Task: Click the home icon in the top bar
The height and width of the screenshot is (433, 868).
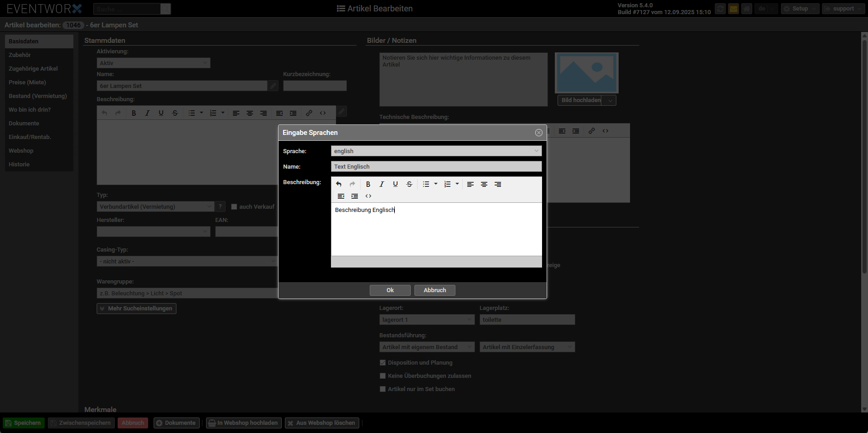Action: [x=746, y=9]
